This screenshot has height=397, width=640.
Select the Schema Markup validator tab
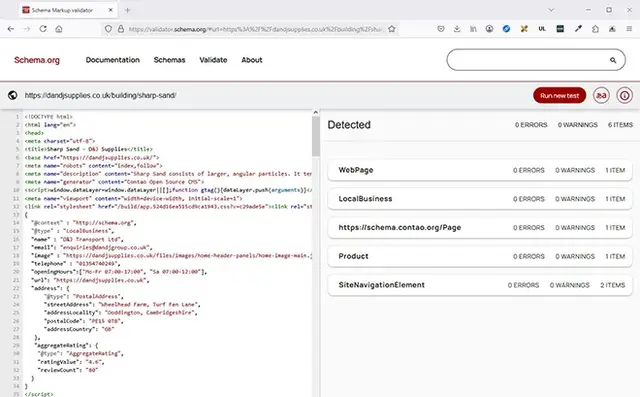point(68,10)
